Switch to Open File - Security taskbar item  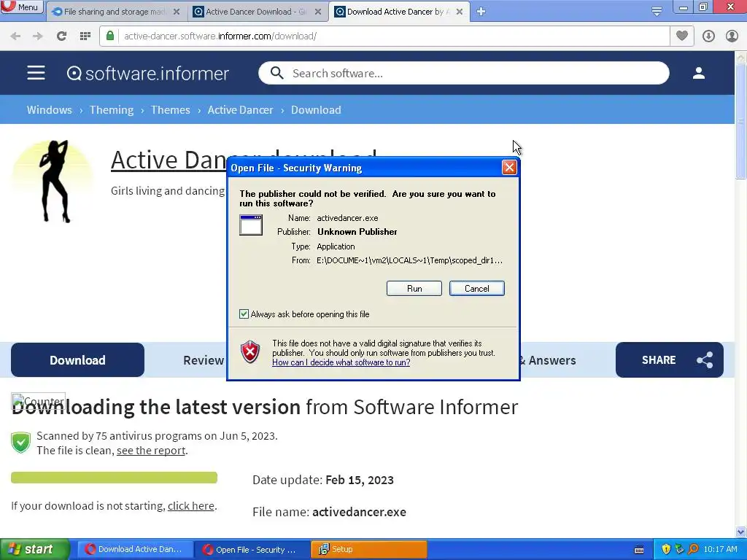pyautogui.click(x=251, y=550)
